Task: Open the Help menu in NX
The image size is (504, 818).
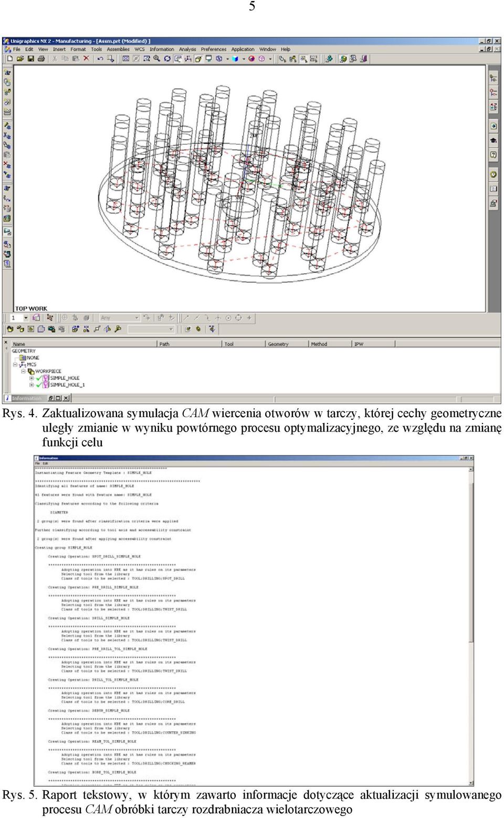Action: (286, 49)
